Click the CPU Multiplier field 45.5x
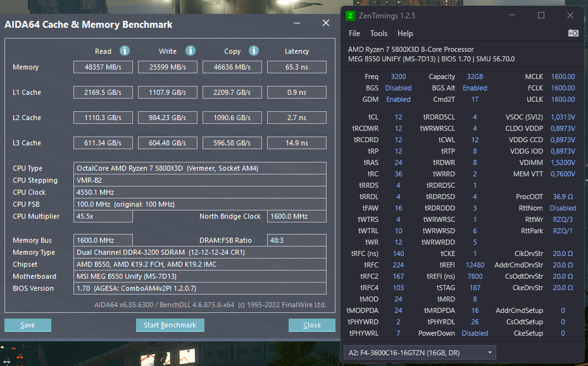This screenshot has height=366, width=588. tap(103, 216)
